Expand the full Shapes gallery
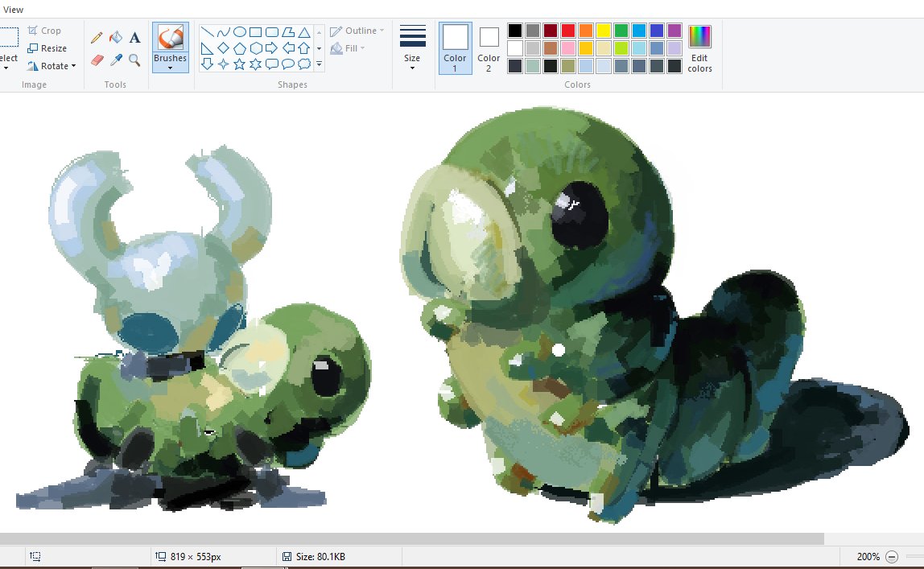Screen dimensions: 924x569 (320, 64)
